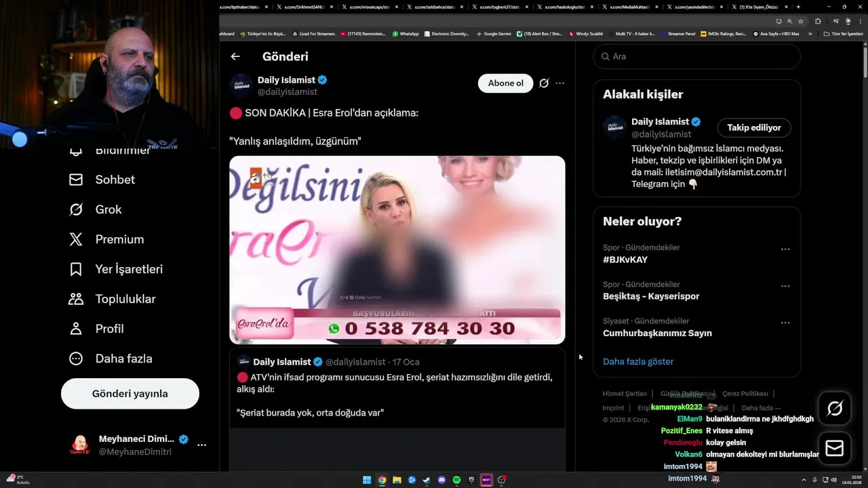Switch to x.com/tugberk37 browser tab
The image size is (868, 488).
[x=499, y=7]
